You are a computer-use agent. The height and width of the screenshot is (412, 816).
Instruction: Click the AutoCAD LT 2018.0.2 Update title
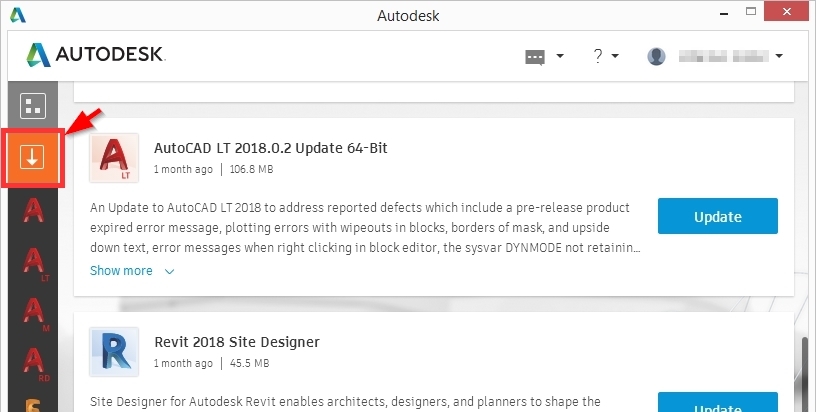270,148
